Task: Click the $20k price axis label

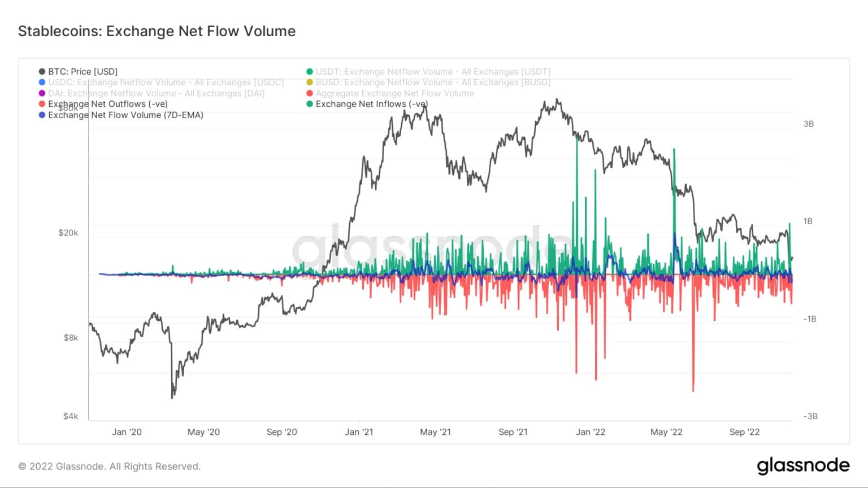Action: pos(68,233)
